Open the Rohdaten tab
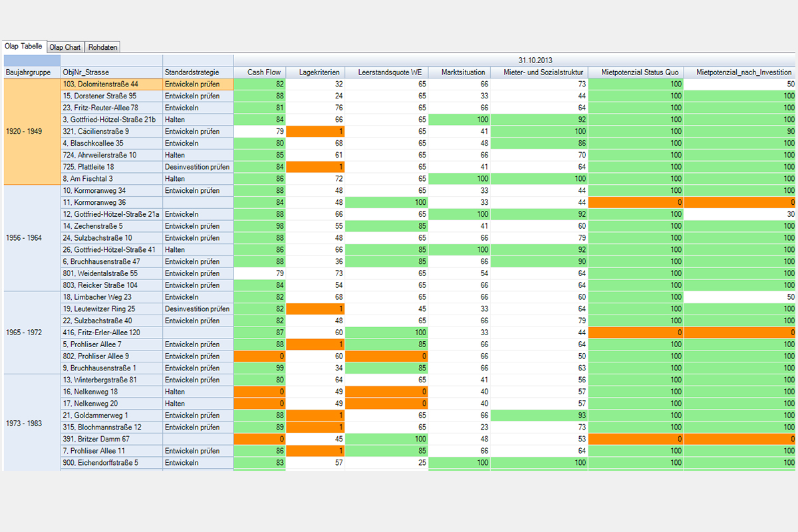Image resolution: width=798 pixels, height=532 pixels. point(102,47)
